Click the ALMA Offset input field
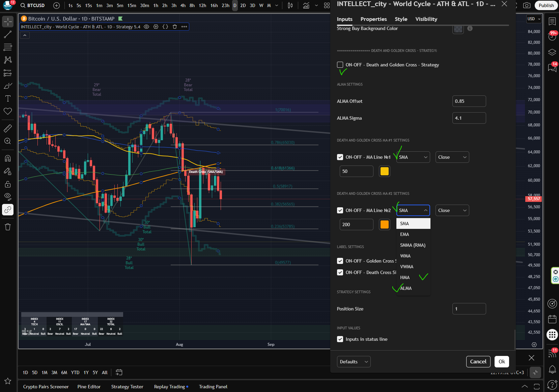This screenshot has width=559, height=392. pos(469,101)
